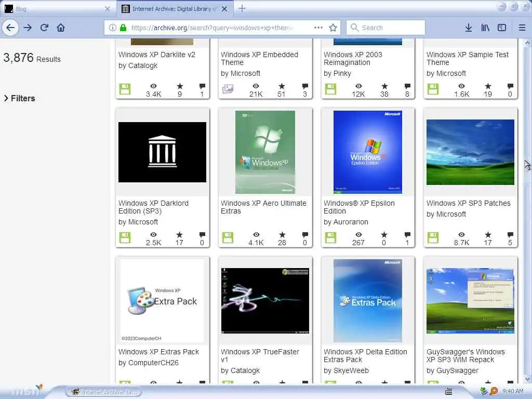
Task: Click reviews comment icon on Epsilon Edition
Action: point(407,235)
